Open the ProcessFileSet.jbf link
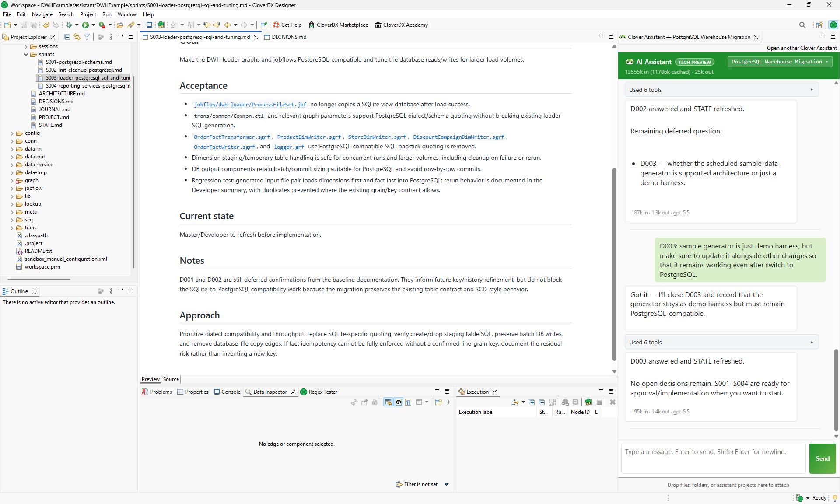840x504 pixels. 250,105
